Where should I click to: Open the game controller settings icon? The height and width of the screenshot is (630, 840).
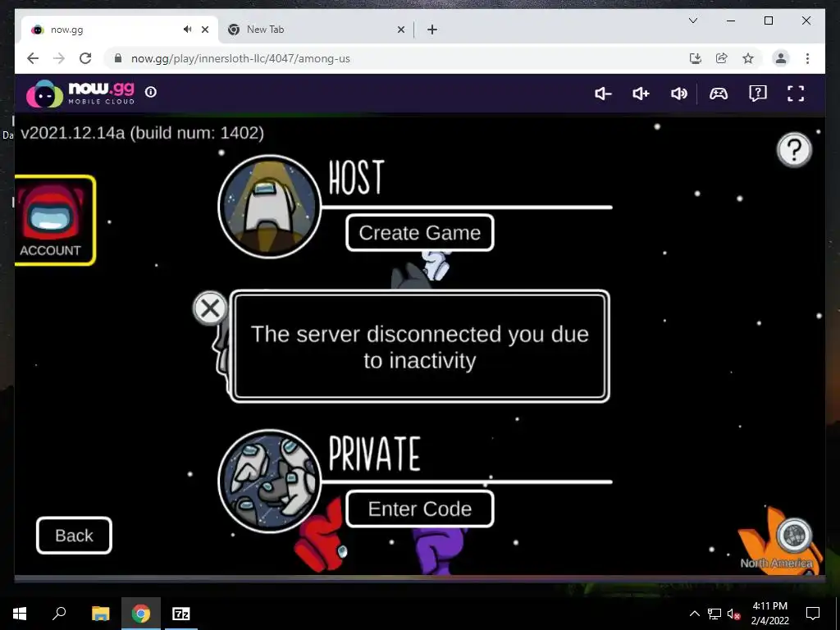click(719, 94)
